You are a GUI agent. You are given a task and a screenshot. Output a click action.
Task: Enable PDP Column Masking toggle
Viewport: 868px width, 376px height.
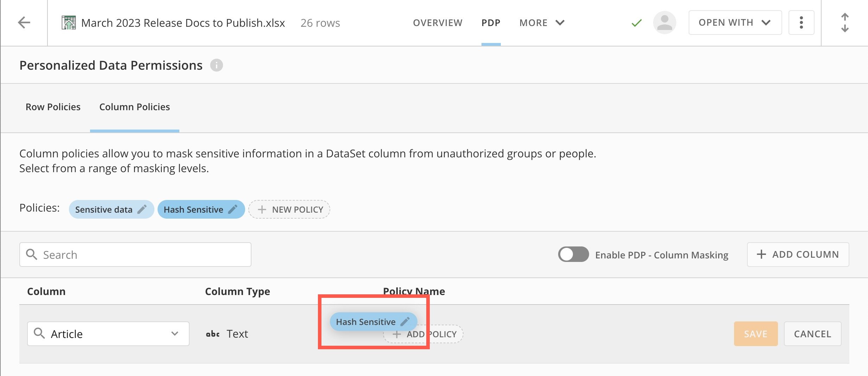[573, 254]
